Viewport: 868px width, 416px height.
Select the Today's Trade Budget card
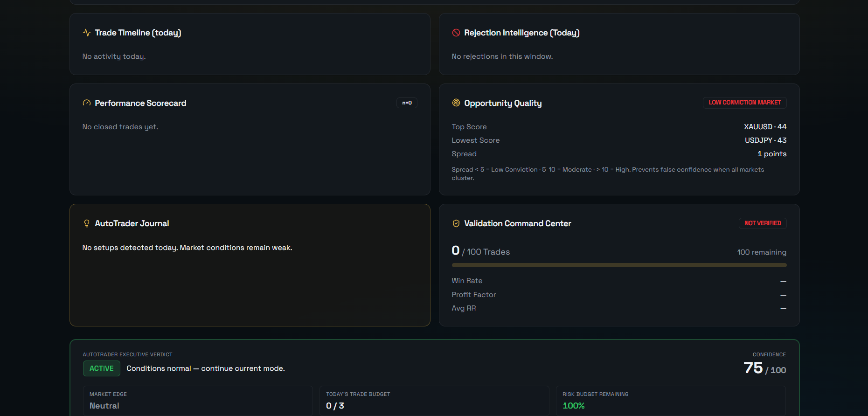[434, 401]
